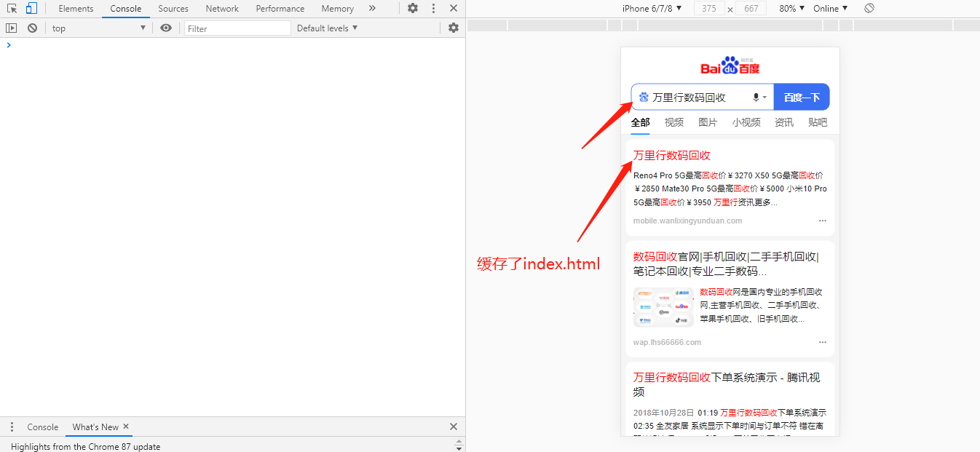Select the Console tab in the bottom drawer

[43, 427]
